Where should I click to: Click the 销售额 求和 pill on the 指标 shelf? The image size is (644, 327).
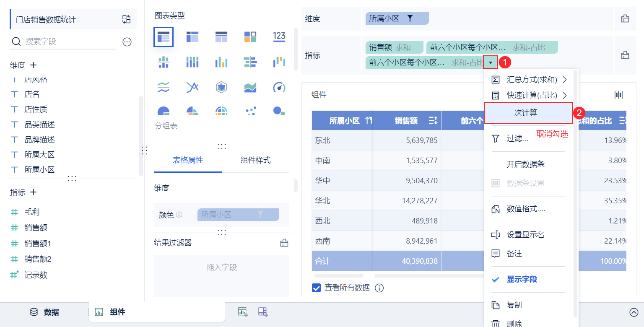395,47
